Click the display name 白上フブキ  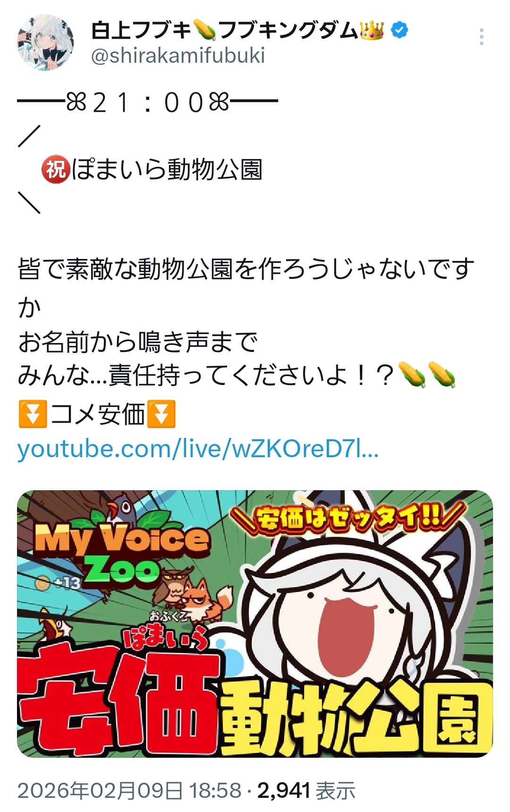(140, 30)
